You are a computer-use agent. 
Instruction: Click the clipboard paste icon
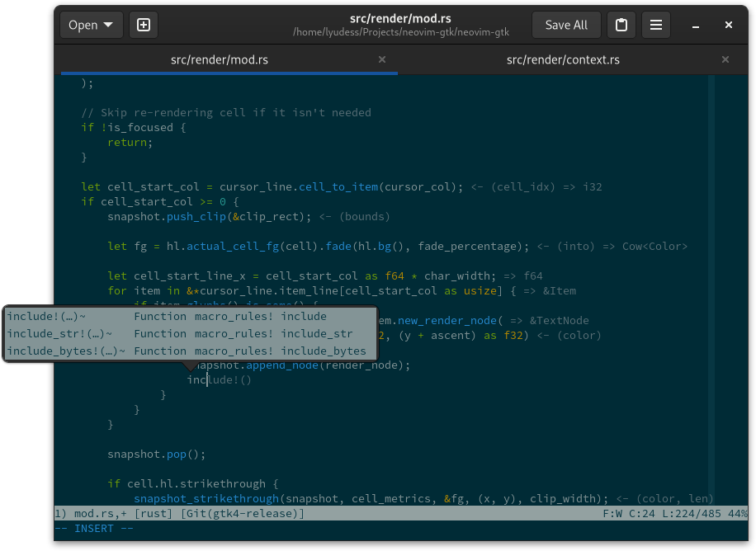pyautogui.click(x=621, y=25)
